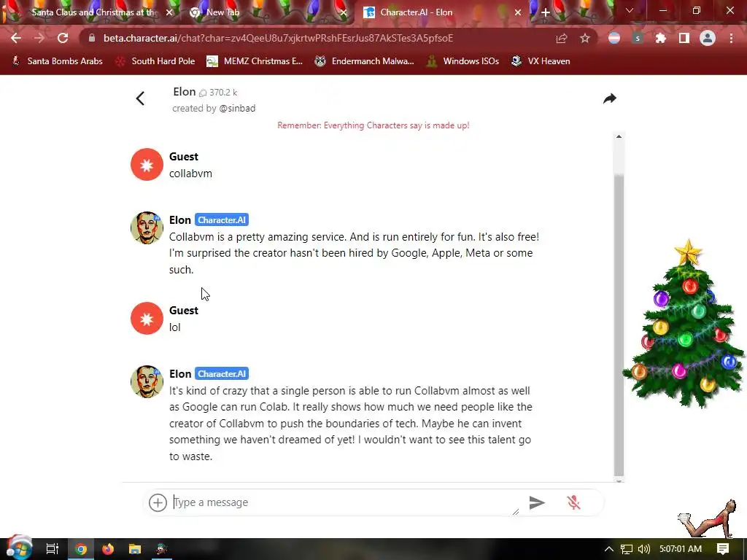Viewport: 747px width, 560px height.
Task: Show hidden tray icons chevron
Action: point(609,549)
